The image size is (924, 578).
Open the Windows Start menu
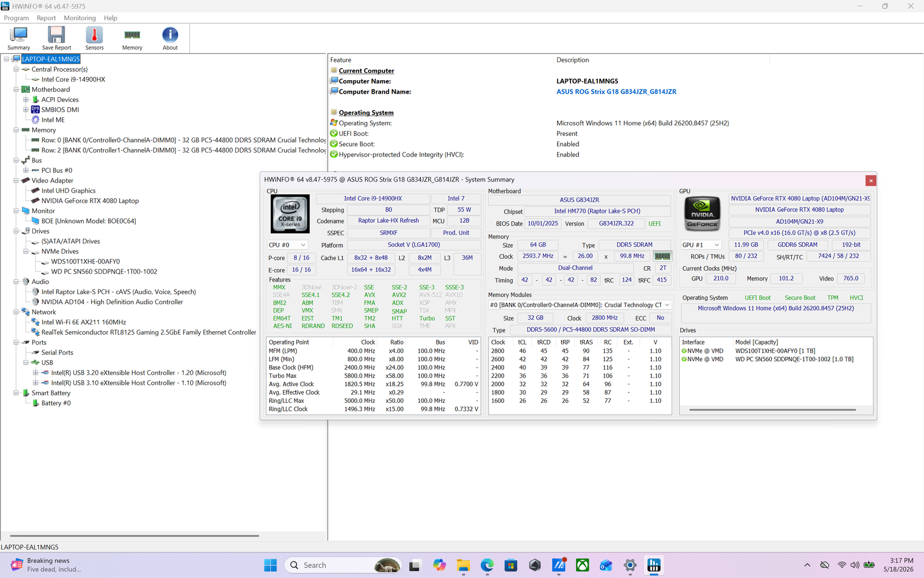tap(270, 565)
